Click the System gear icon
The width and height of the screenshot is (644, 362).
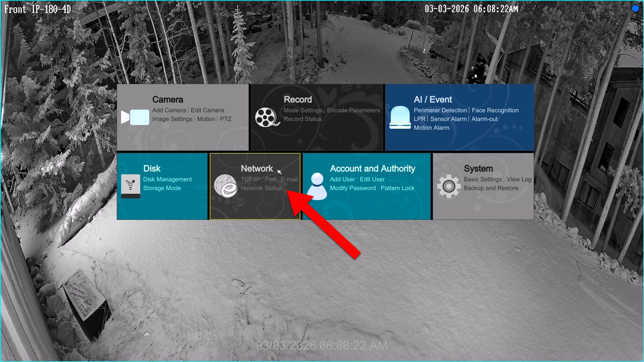tap(448, 186)
